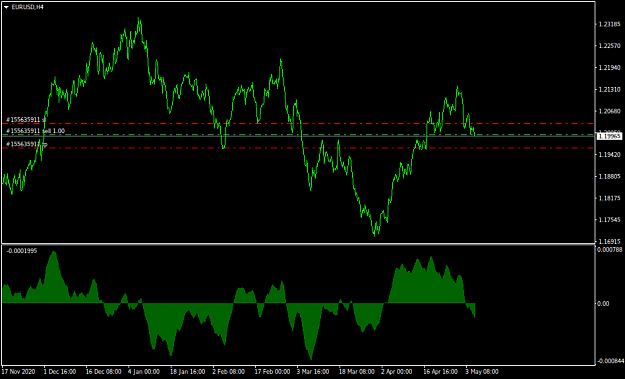This screenshot has width=625, height=379.
Task: Click the 1.21310 price axis label
Action: pyautogui.click(x=610, y=90)
